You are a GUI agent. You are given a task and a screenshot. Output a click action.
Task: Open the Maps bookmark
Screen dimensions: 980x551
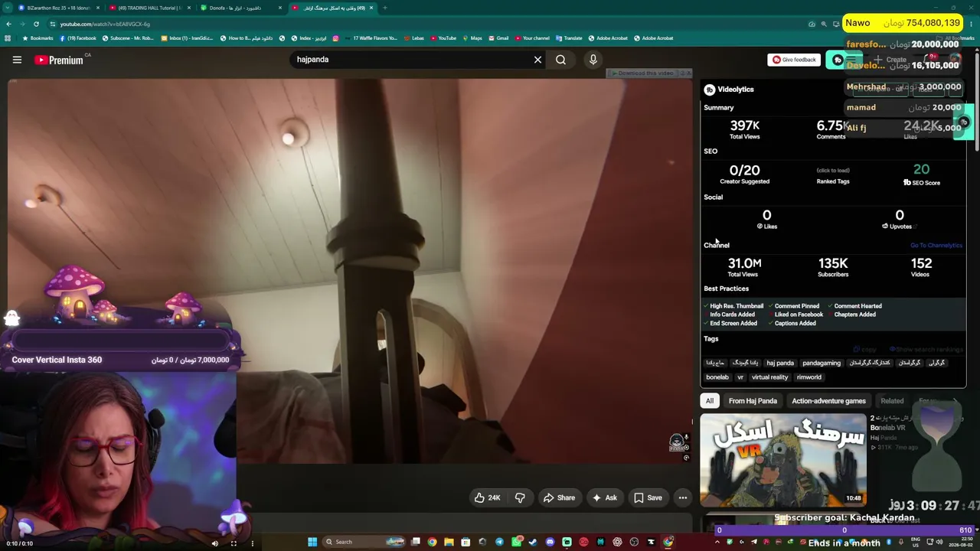tap(472, 38)
